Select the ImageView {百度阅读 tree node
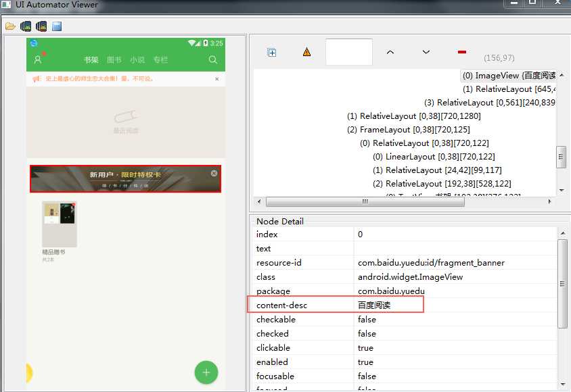Viewport: 571px width, 392px height. pos(509,76)
